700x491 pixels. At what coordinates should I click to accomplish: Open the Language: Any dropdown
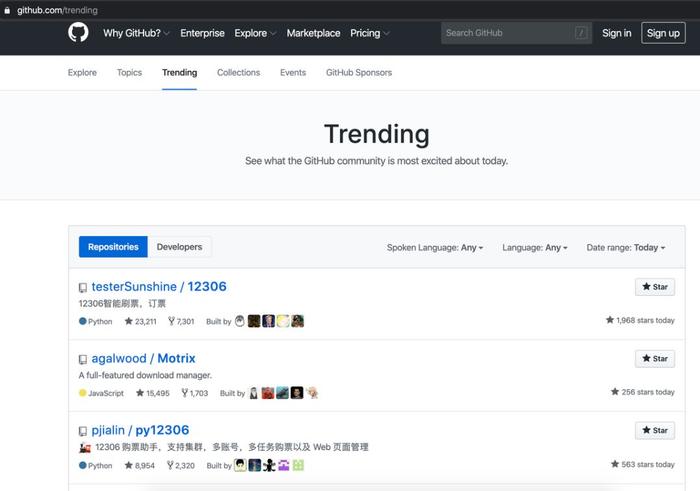click(x=535, y=247)
